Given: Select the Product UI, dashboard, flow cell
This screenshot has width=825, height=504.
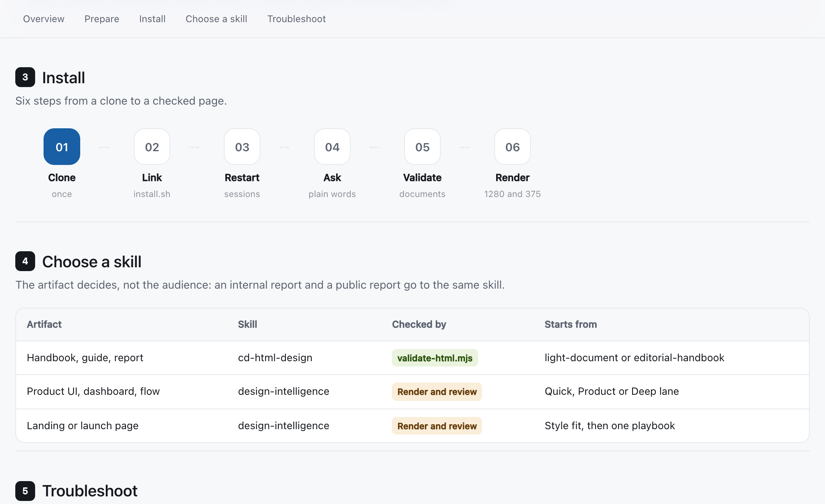Looking at the screenshot, I should point(93,391).
